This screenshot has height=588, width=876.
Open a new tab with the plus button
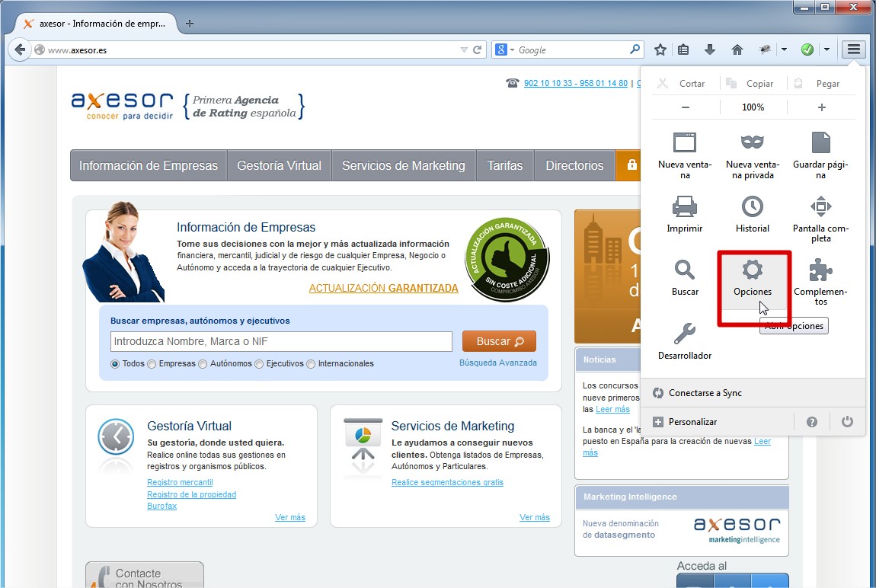coord(190,24)
